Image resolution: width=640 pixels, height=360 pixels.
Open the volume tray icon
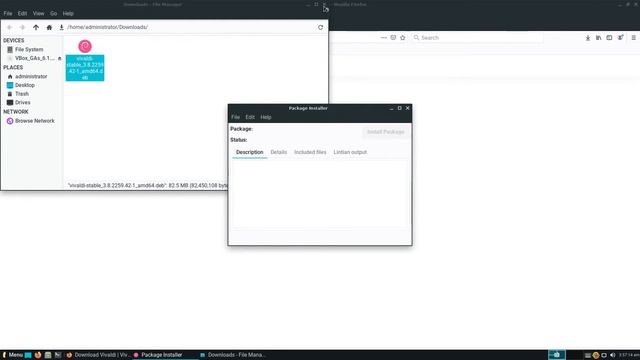[612, 356]
